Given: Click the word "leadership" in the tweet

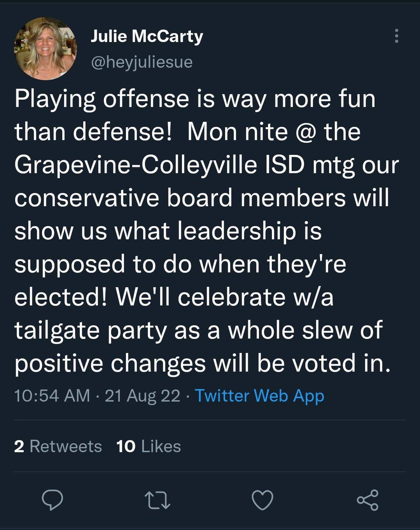Looking at the screenshot, I should [x=237, y=231].
